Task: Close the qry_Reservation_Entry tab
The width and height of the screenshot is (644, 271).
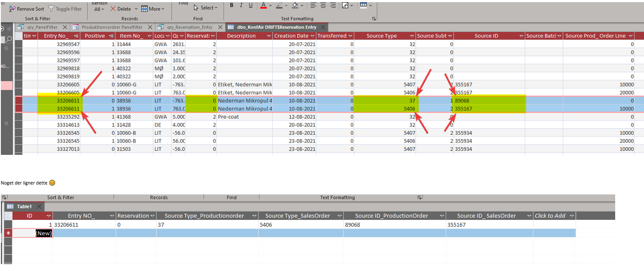Action: pos(219,27)
